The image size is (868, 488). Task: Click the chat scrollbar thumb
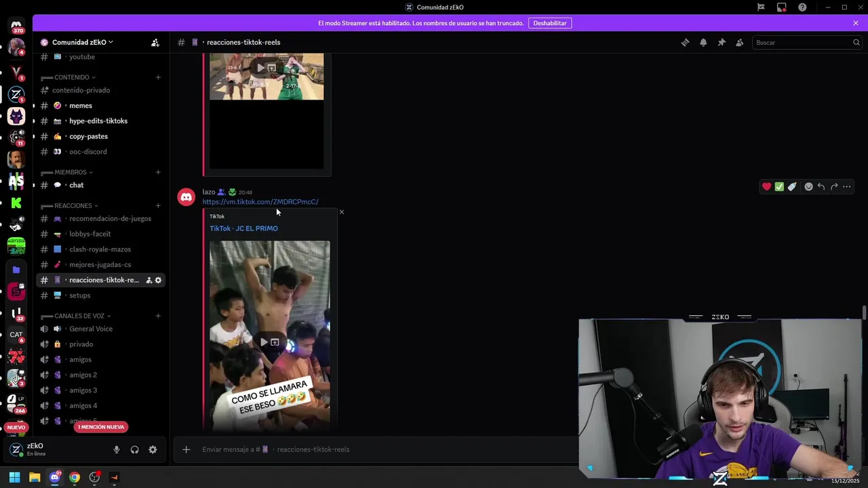point(864,313)
